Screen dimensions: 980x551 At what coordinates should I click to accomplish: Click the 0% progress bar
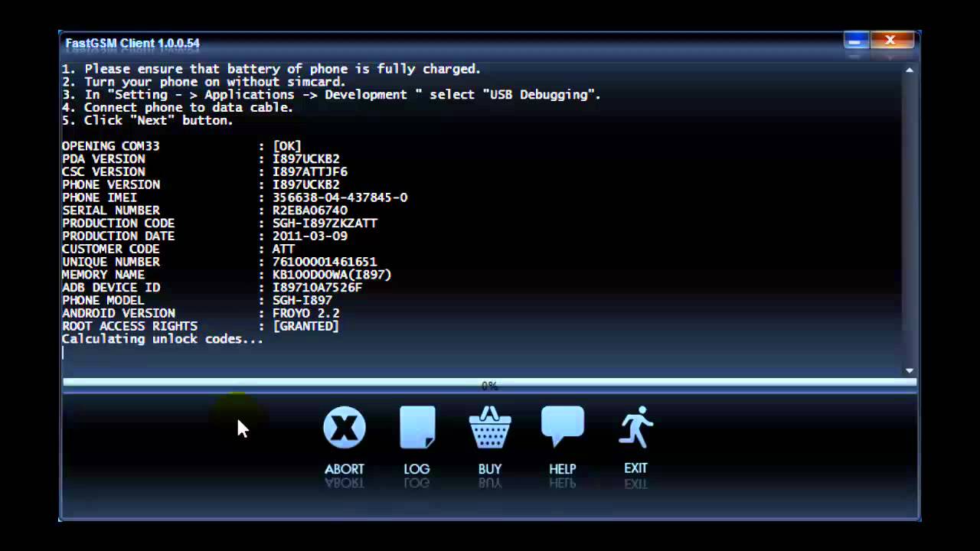[x=489, y=386]
